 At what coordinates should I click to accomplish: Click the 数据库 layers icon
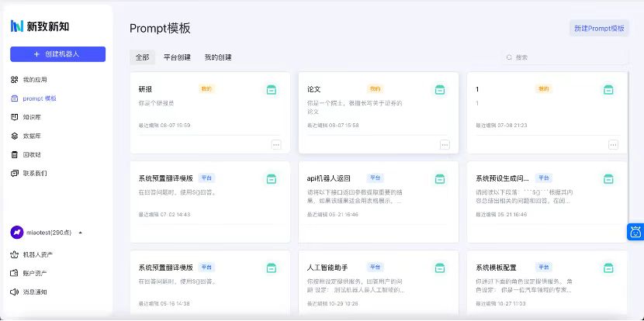click(x=15, y=136)
